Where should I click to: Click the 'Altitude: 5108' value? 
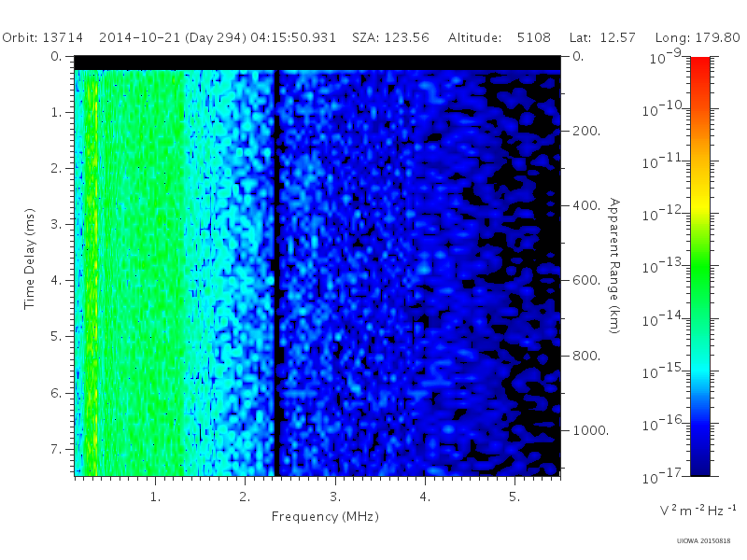pyautogui.click(x=500, y=37)
